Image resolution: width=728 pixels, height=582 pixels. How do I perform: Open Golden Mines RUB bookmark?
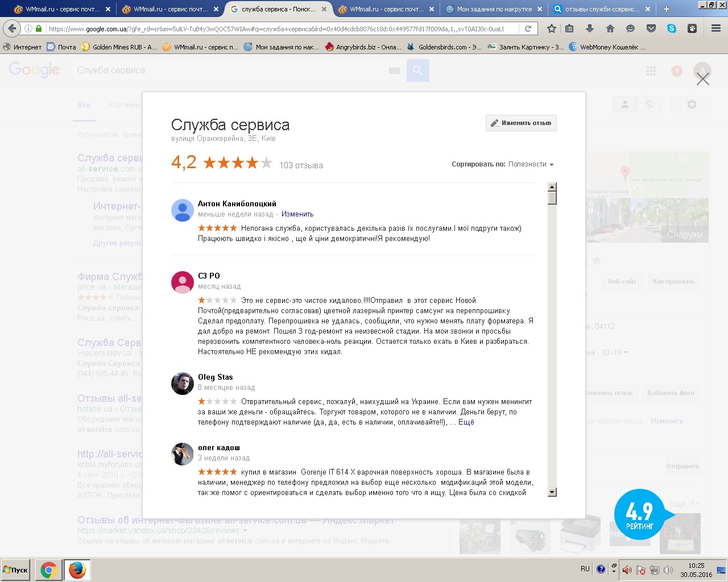(119, 47)
